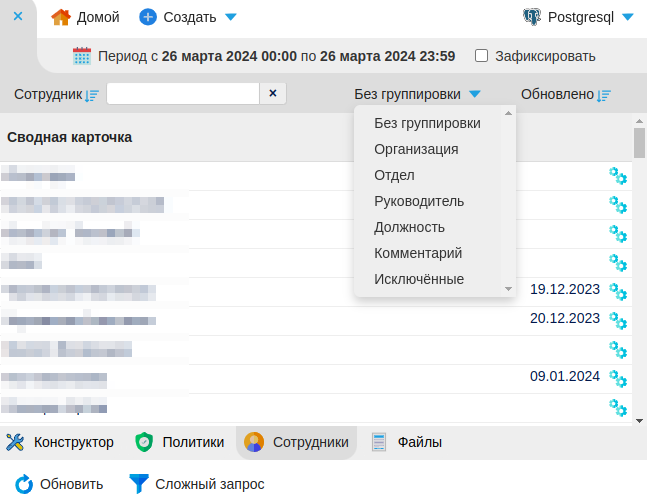Viewport: 647px width, 501px height.
Task: Click the blue plus Create icon
Action: tap(148, 17)
